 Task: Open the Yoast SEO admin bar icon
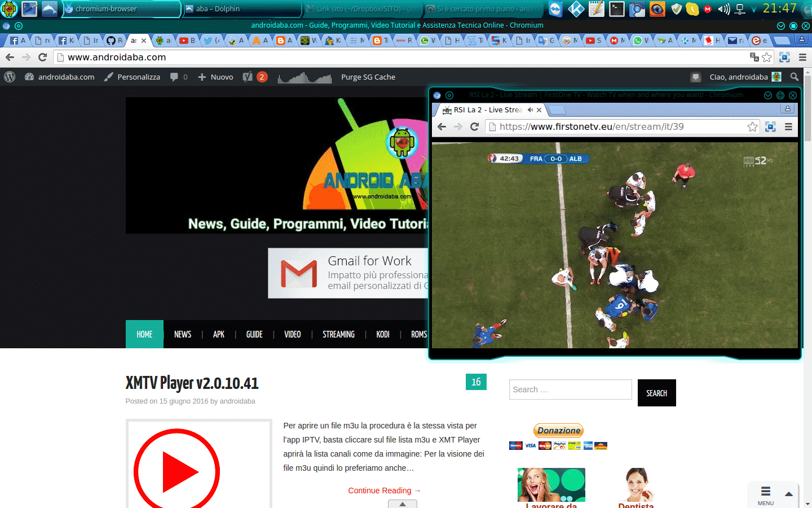(247, 77)
